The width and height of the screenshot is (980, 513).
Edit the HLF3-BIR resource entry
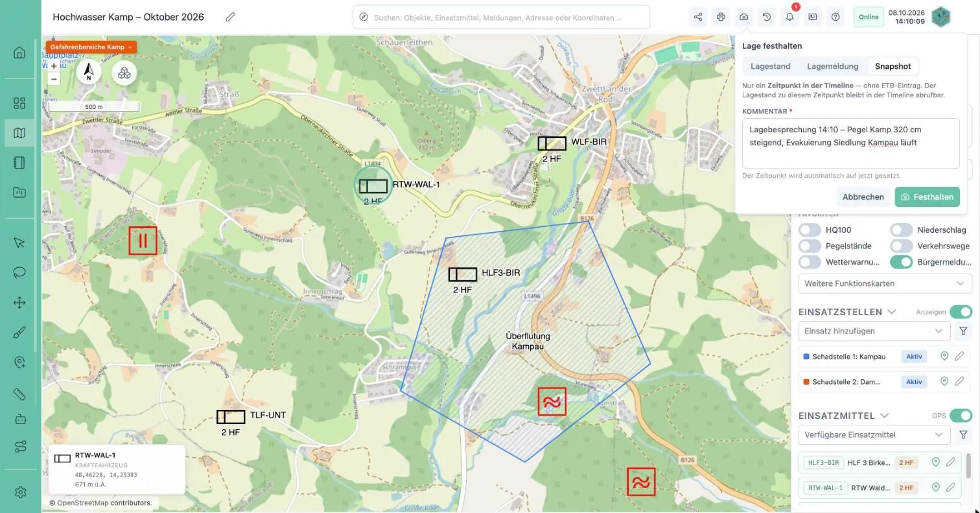[x=951, y=462]
